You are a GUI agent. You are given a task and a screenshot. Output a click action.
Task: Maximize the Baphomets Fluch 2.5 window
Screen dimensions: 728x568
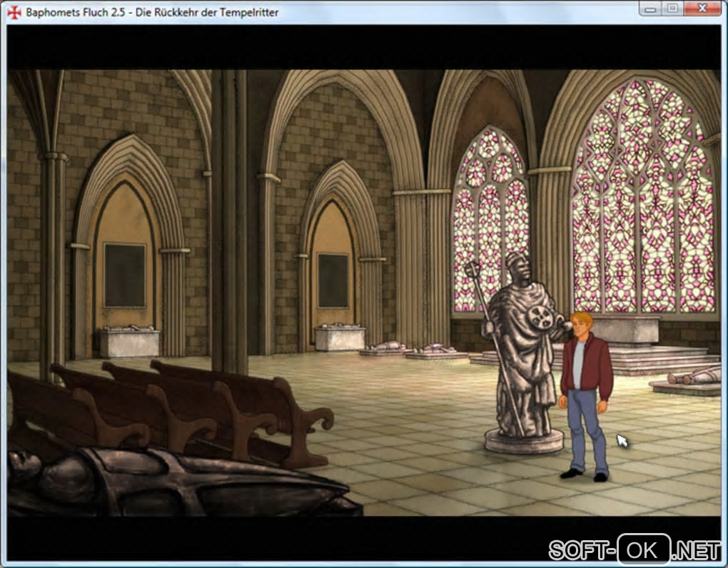coord(672,9)
